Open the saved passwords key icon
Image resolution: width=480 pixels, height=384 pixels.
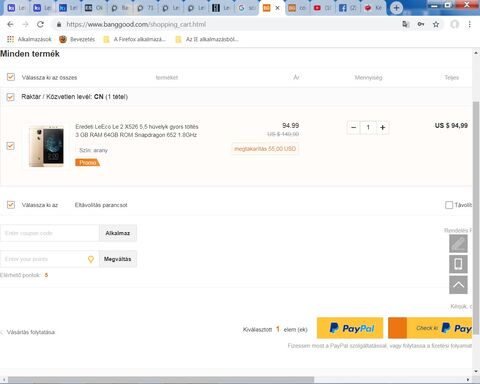(421, 24)
